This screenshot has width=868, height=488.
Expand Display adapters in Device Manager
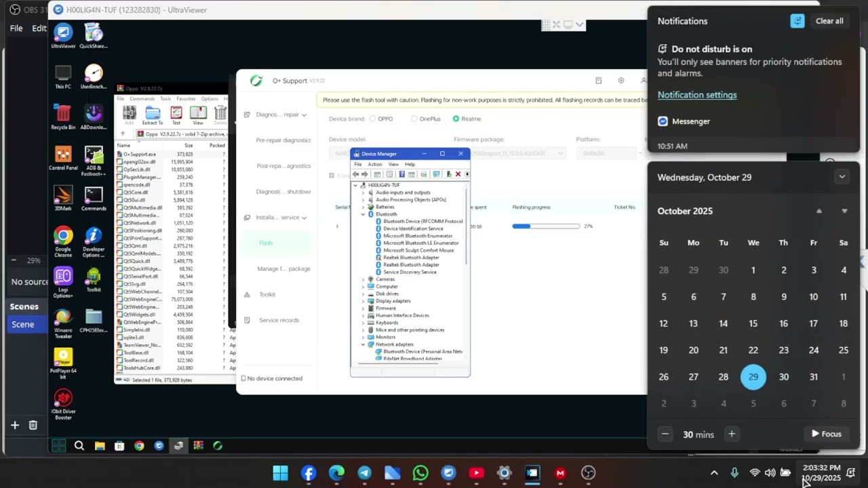363,301
